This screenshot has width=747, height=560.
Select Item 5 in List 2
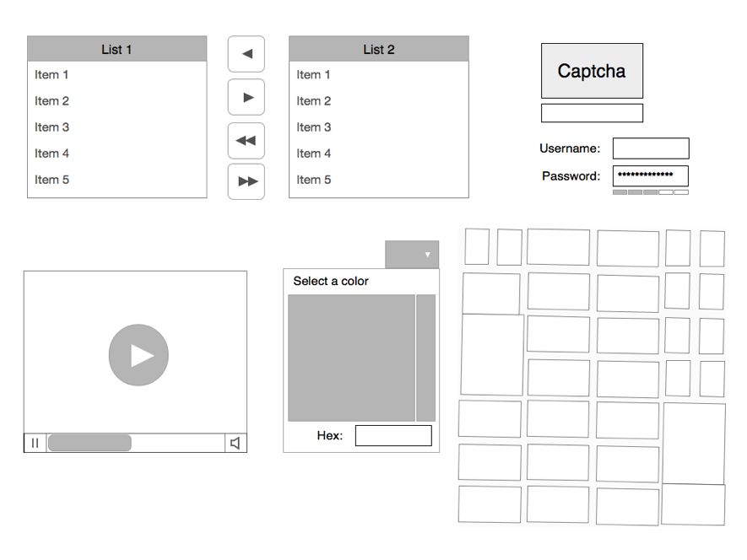coord(379,180)
